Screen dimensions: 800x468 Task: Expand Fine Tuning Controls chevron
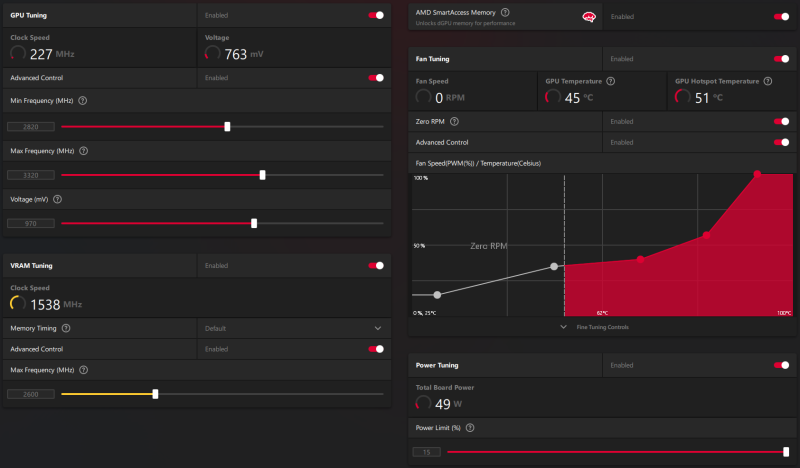[x=563, y=327]
